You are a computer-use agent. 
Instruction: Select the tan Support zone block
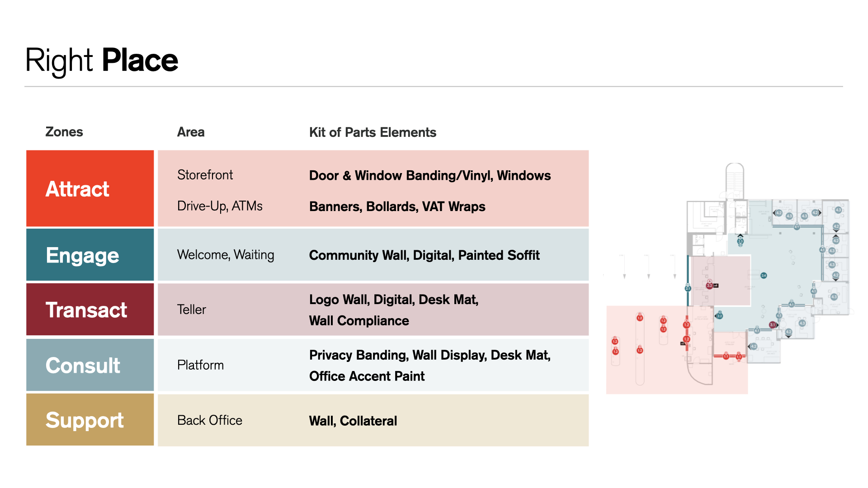pyautogui.click(x=90, y=420)
